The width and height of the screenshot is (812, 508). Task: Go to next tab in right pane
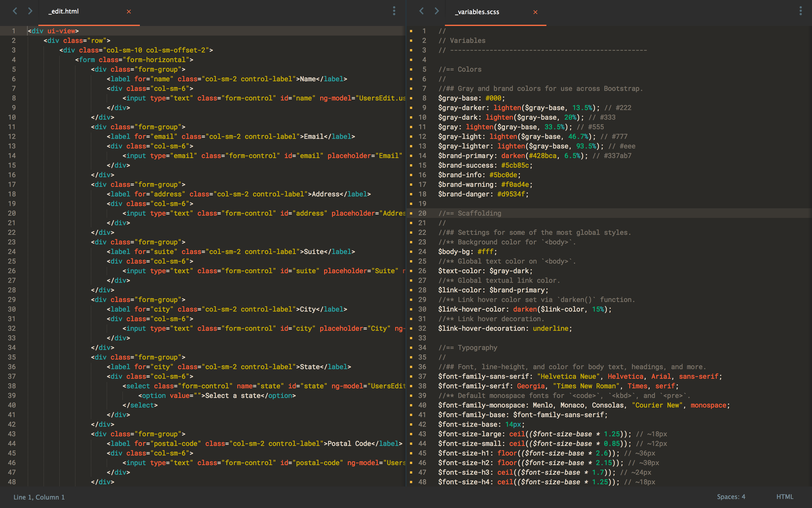click(436, 11)
